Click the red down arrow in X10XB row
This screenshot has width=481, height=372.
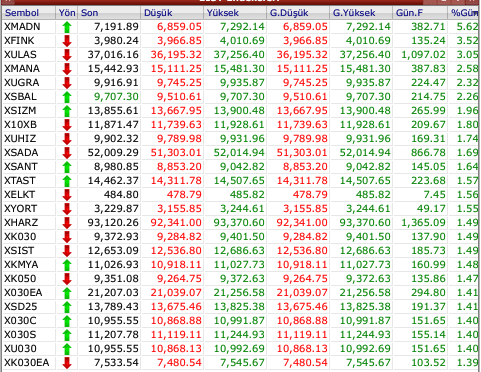pos(67,125)
